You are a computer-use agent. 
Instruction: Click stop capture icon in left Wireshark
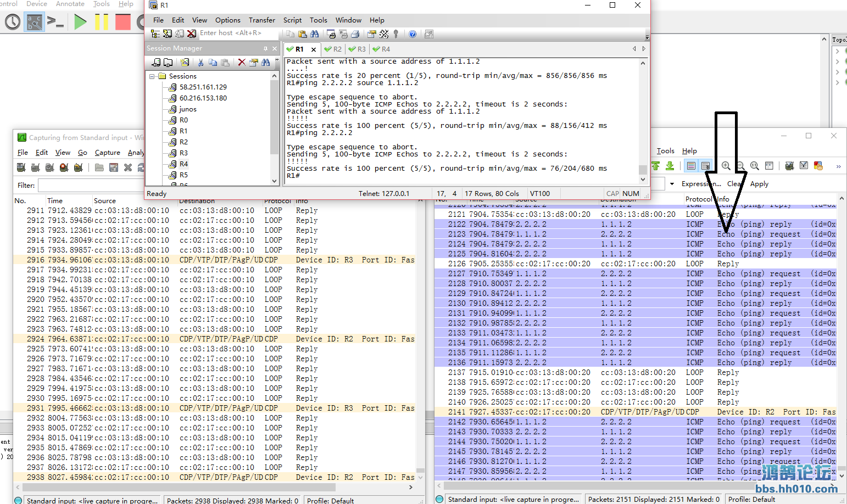(x=64, y=167)
